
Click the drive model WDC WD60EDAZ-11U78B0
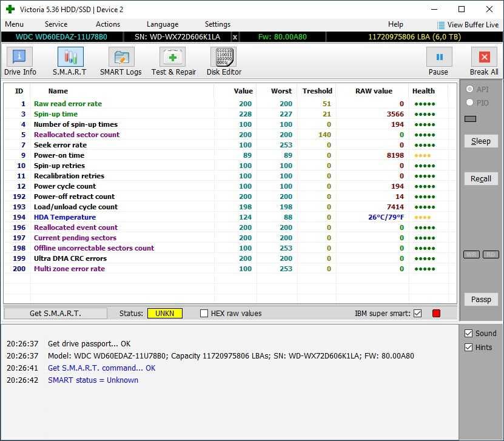pyautogui.click(x=61, y=37)
